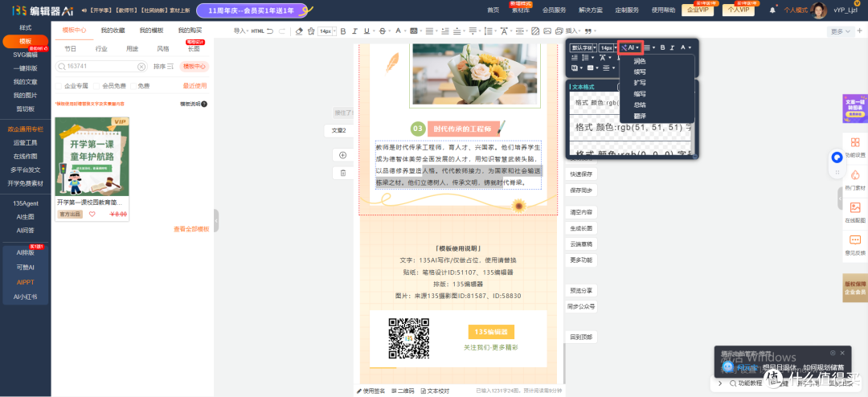
Task: Open the 排序 sort dropdown
Action: click(x=163, y=67)
